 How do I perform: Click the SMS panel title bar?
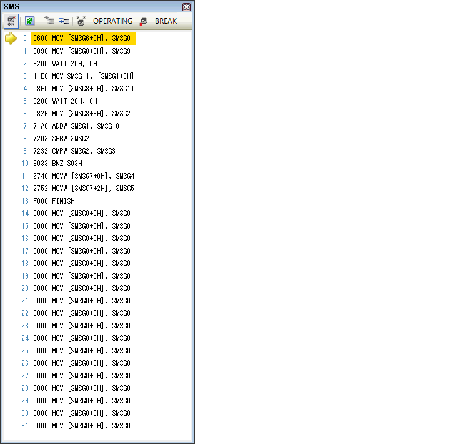pos(97,7)
